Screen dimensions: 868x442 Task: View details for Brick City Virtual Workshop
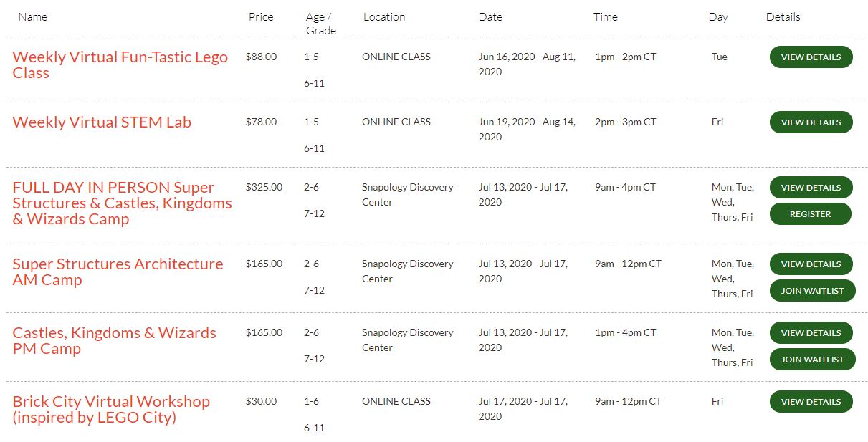point(811,402)
